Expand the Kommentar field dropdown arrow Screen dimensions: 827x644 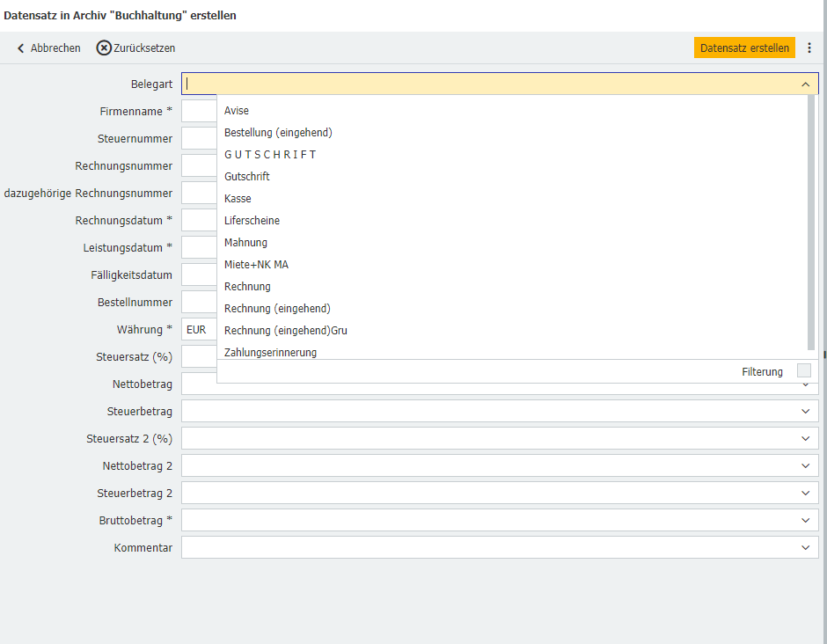coord(805,548)
